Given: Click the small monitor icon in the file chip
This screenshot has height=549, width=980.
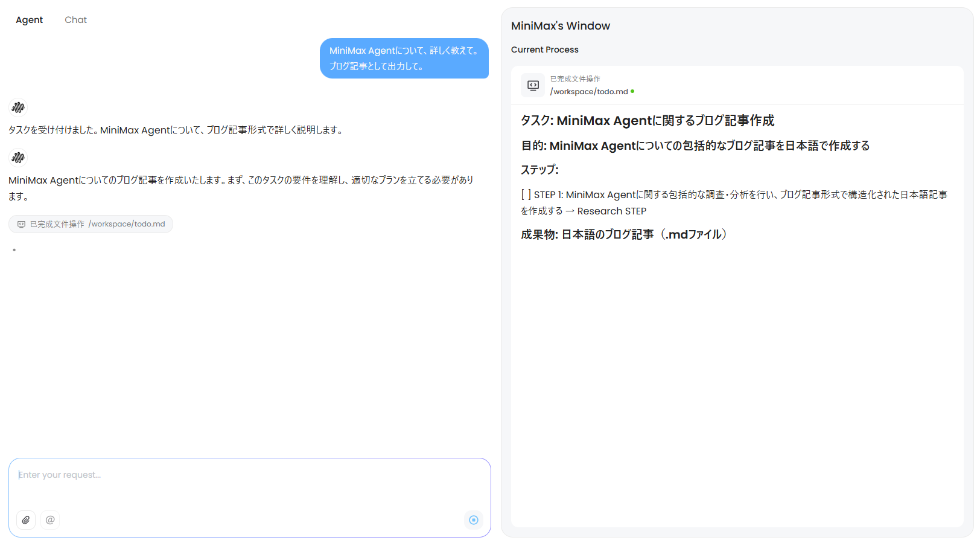Looking at the screenshot, I should click(21, 224).
